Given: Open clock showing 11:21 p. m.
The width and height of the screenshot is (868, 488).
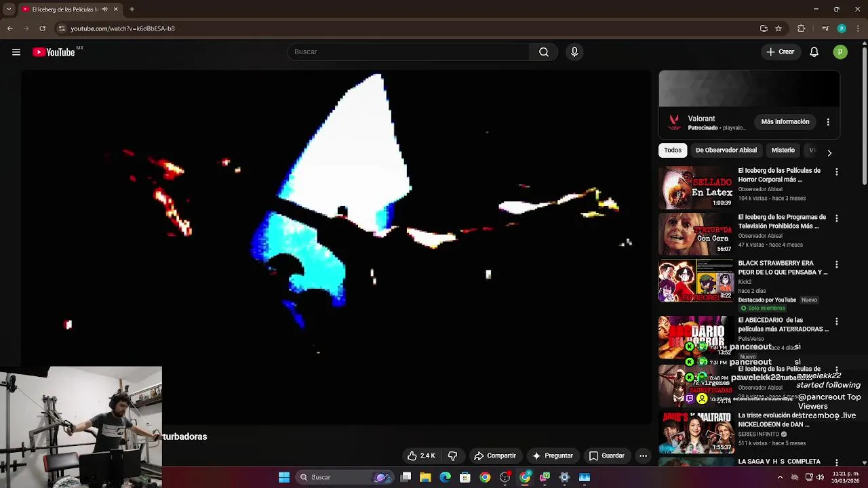Looking at the screenshot, I should (x=846, y=477).
